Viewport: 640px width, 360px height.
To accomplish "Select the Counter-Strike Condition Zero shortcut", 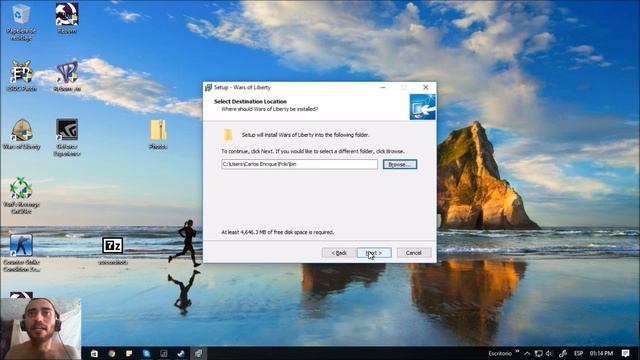I will coord(21,253).
